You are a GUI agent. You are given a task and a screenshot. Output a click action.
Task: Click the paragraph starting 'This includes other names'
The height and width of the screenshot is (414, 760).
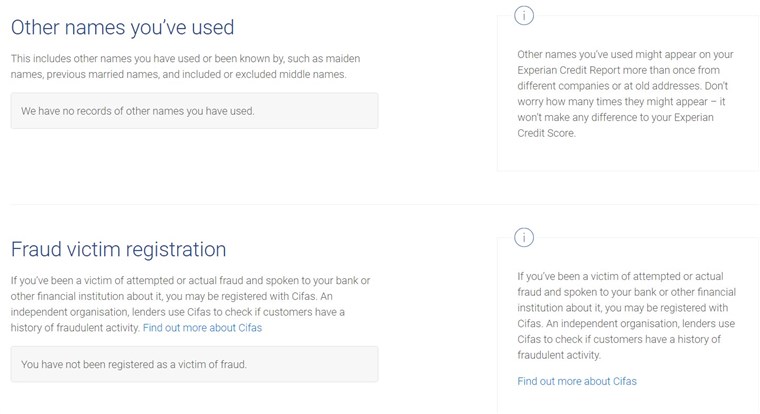[x=186, y=66]
